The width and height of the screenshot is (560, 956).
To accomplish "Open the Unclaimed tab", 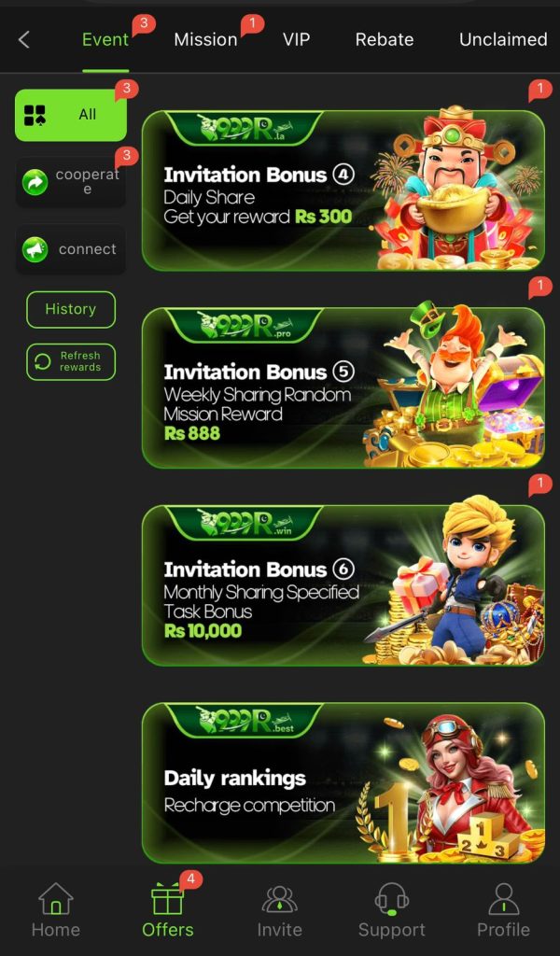I will (x=503, y=39).
